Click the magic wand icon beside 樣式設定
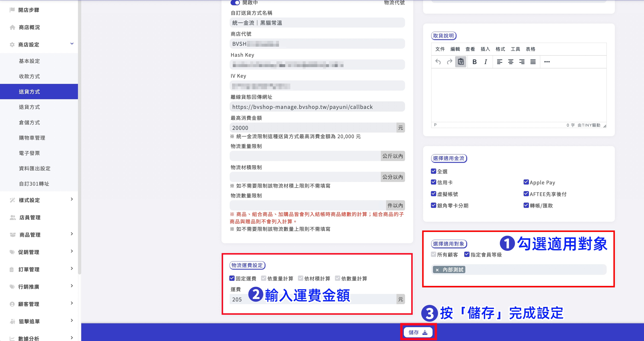Viewport: 644px width, 341px height. pos(12,200)
